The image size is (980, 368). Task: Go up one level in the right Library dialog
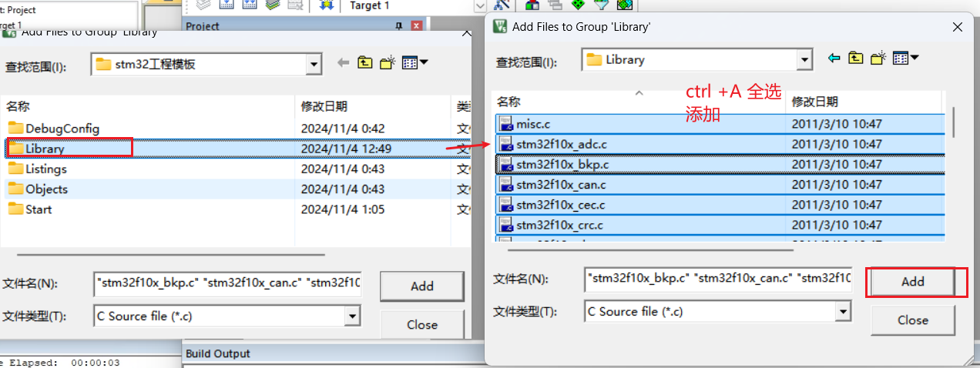pos(856,58)
